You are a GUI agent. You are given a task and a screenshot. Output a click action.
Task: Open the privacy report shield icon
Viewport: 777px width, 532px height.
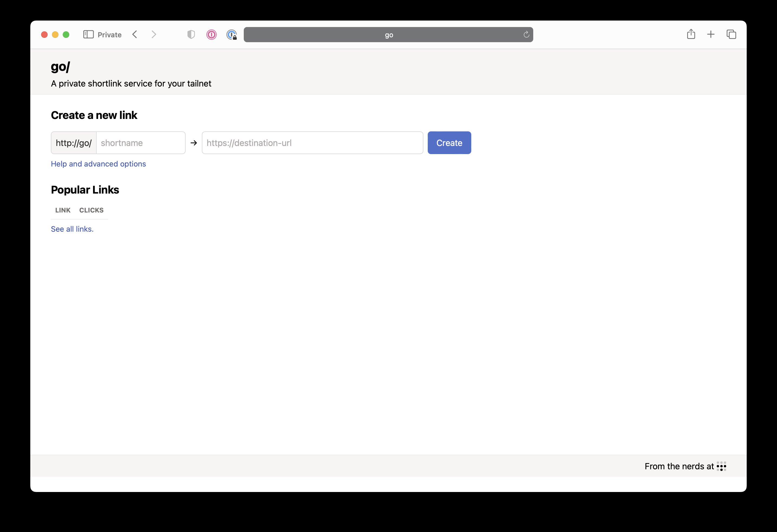(x=191, y=34)
